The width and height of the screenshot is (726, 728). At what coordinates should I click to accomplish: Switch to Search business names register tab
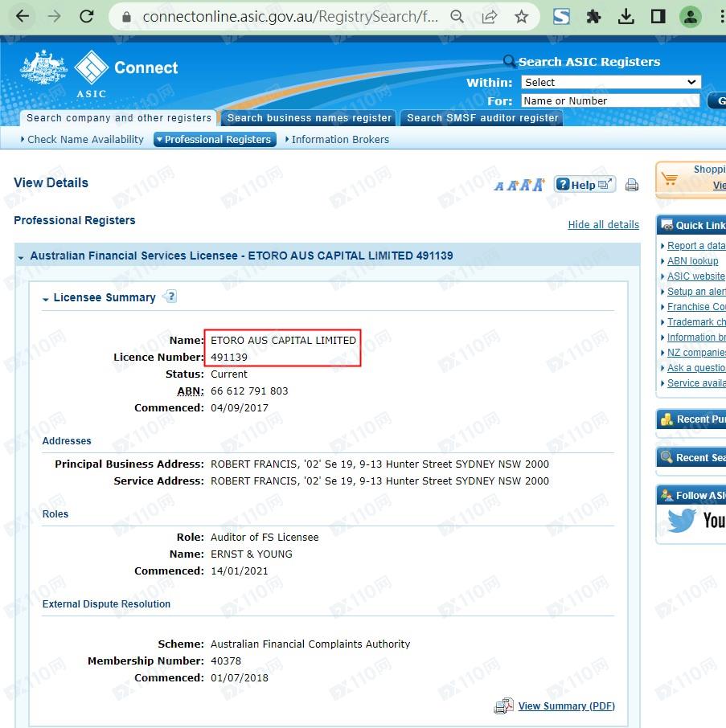click(309, 118)
